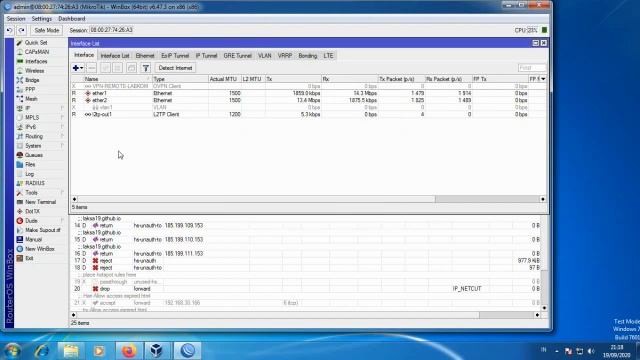Switch to the GRE Tunnel tab

(x=237, y=56)
